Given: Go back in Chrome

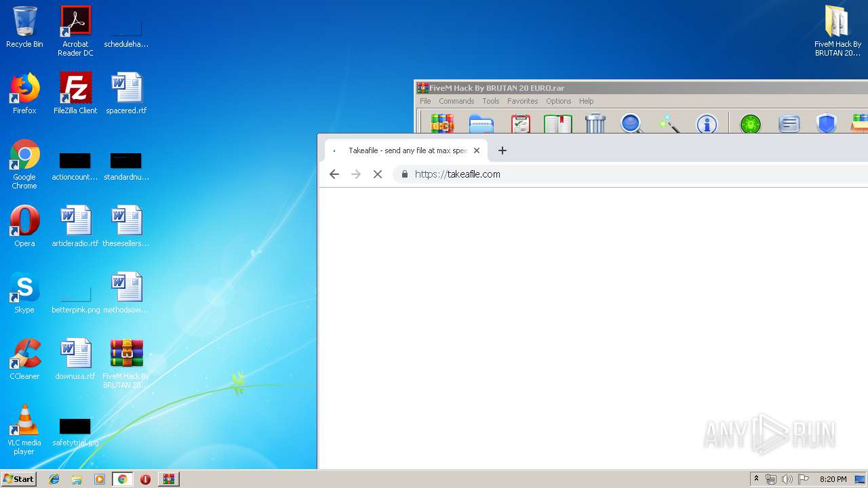Looking at the screenshot, I should (x=334, y=174).
